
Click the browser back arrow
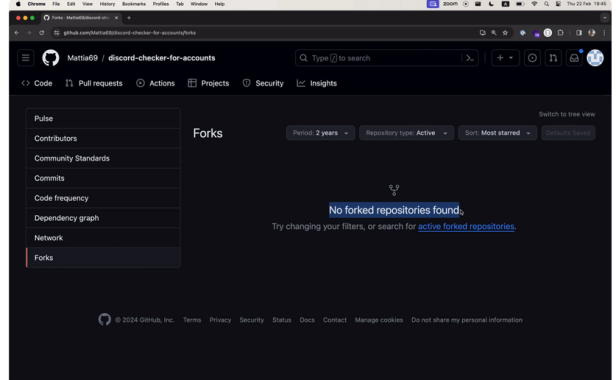coord(17,33)
